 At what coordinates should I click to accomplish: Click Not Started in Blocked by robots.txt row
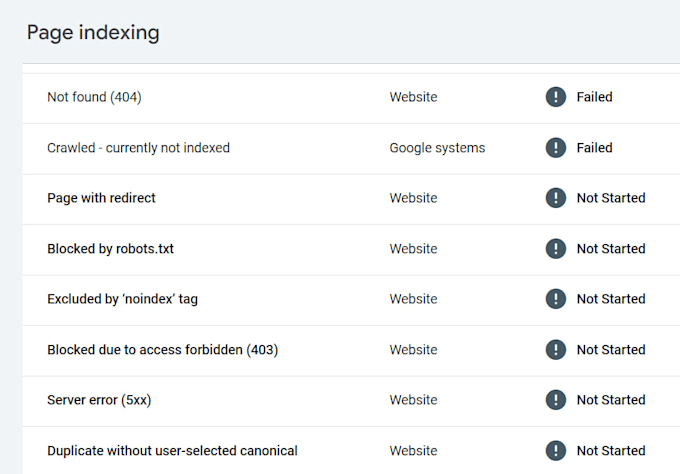pyautogui.click(x=611, y=249)
